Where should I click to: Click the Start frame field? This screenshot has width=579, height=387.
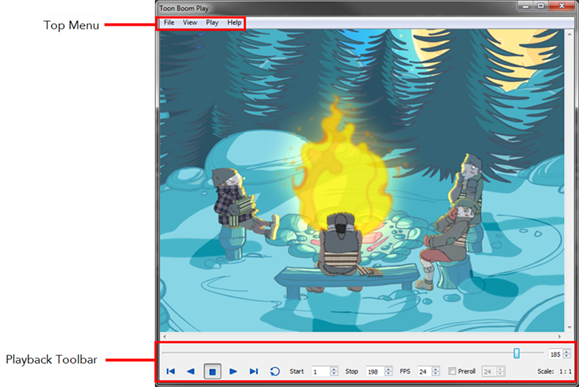321,371
